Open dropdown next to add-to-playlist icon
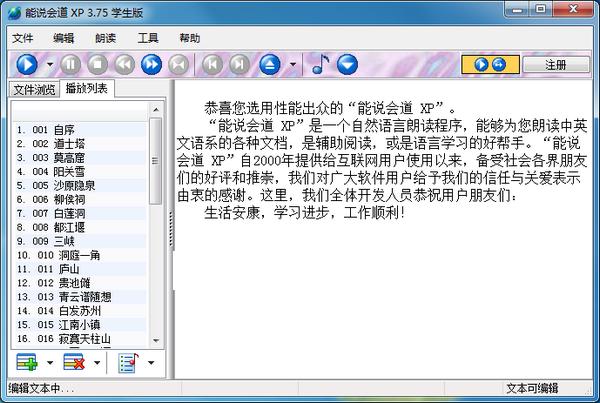The width and height of the screenshot is (600, 403). (x=50, y=362)
